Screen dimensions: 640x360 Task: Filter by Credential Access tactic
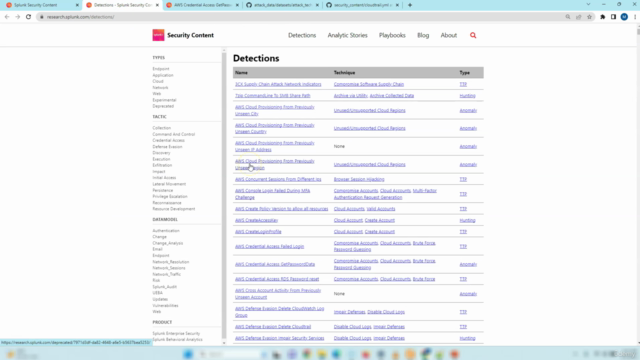pos(169,140)
